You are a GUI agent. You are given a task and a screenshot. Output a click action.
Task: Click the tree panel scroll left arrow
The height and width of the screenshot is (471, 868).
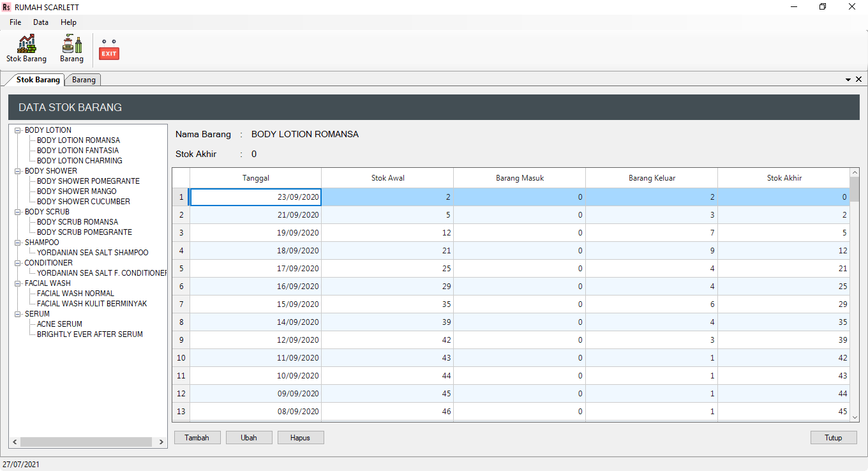pyautogui.click(x=15, y=442)
